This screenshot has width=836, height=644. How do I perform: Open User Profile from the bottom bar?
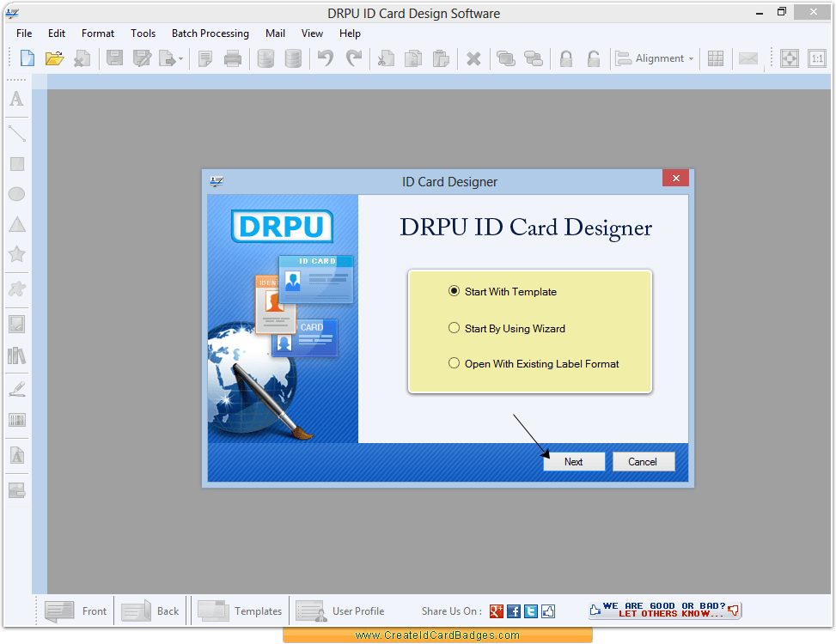click(x=340, y=611)
